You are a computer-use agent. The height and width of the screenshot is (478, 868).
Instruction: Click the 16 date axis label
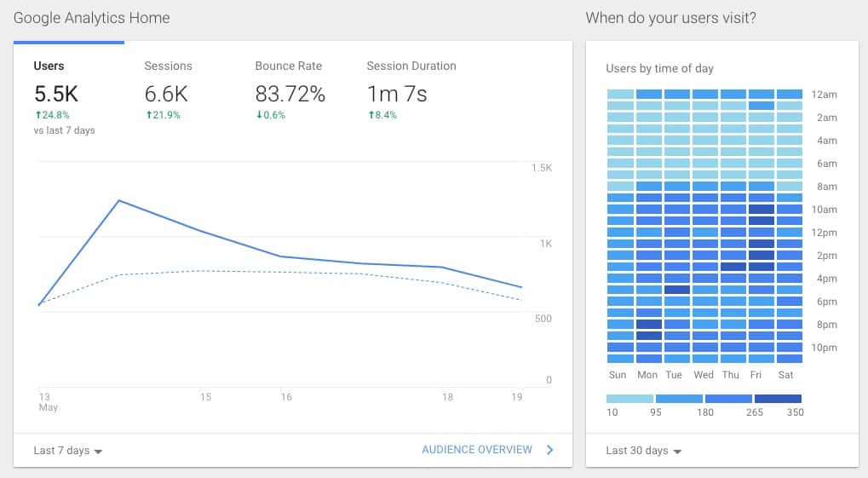pos(285,396)
